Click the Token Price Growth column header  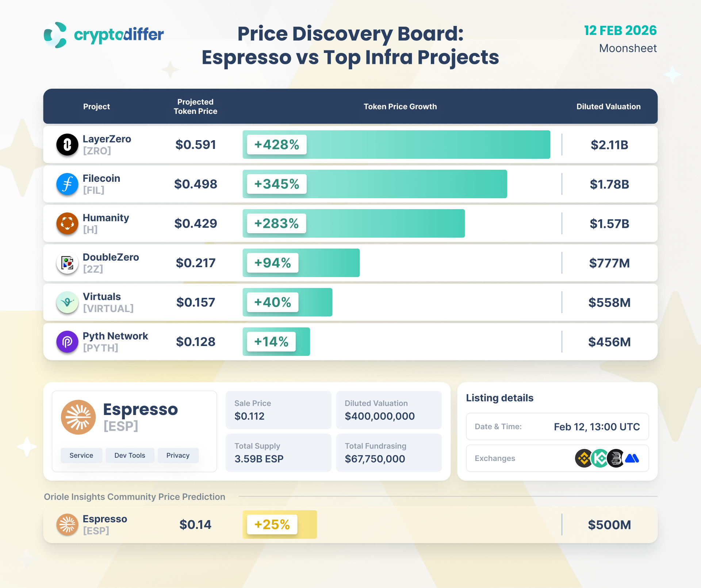pyautogui.click(x=400, y=107)
